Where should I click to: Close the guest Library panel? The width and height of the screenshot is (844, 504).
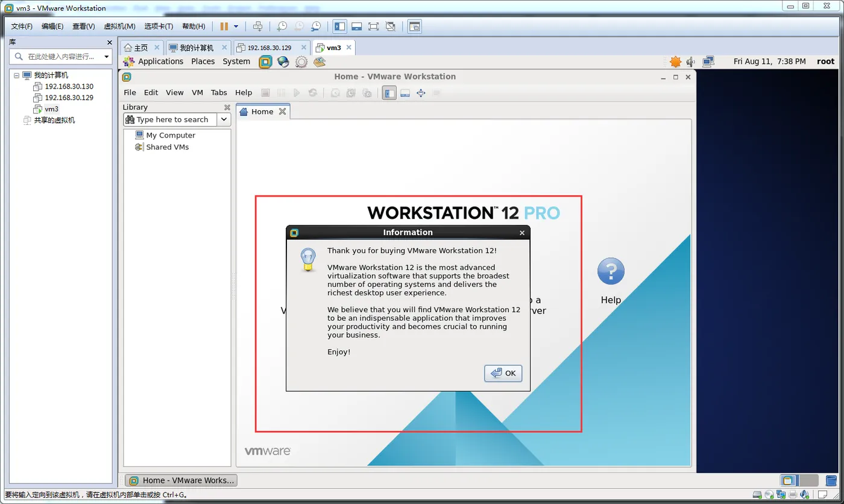[227, 107]
